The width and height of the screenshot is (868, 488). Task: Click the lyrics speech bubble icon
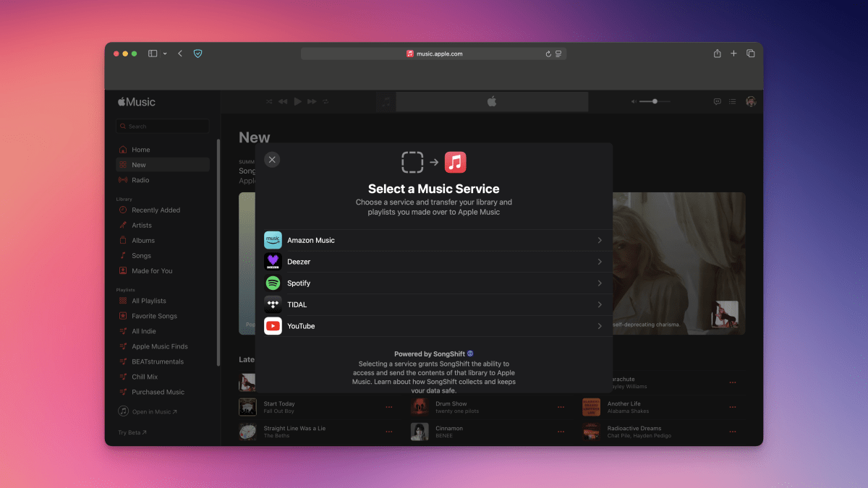click(x=717, y=102)
